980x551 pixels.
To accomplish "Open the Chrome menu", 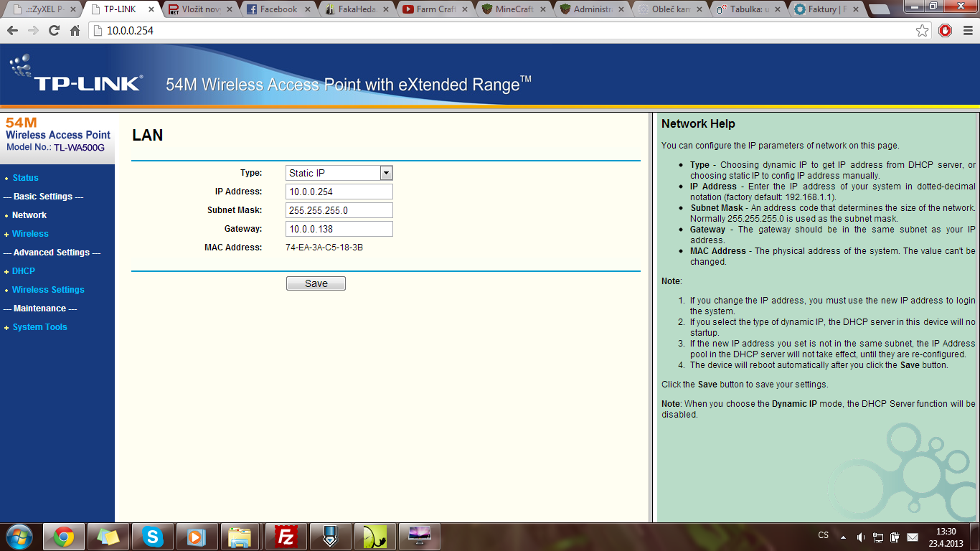I will 966,31.
